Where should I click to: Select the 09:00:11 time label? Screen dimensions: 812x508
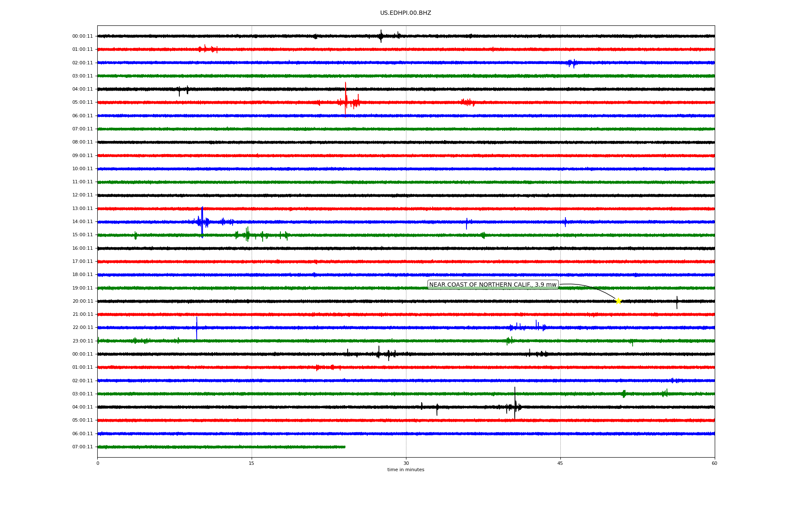[82, 155]
